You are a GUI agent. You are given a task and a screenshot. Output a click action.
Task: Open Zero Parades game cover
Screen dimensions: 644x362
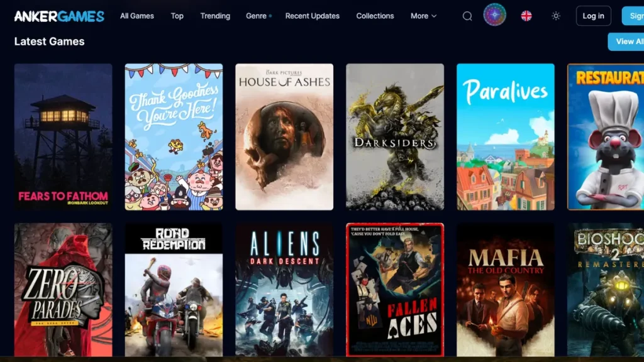pos(64,290)
